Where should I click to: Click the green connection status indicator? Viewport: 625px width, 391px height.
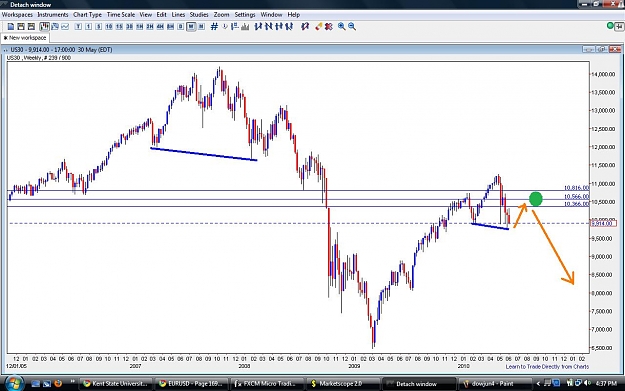(x=610, y=26)
